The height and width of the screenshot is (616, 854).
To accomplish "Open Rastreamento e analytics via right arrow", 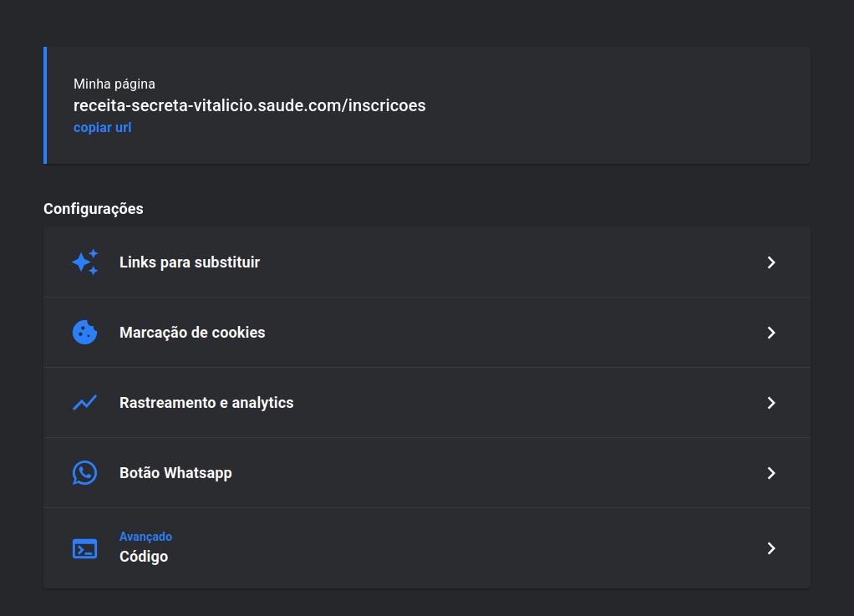I will (x=771, y=403).
